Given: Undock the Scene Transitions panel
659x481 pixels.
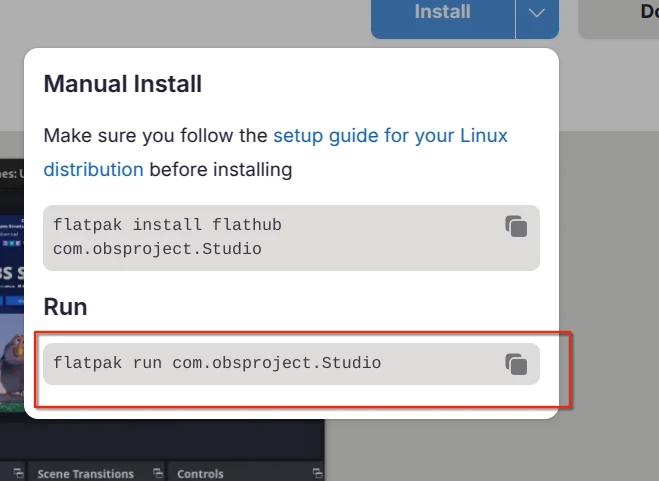Looking at the screenshot, I should point(158,473).
